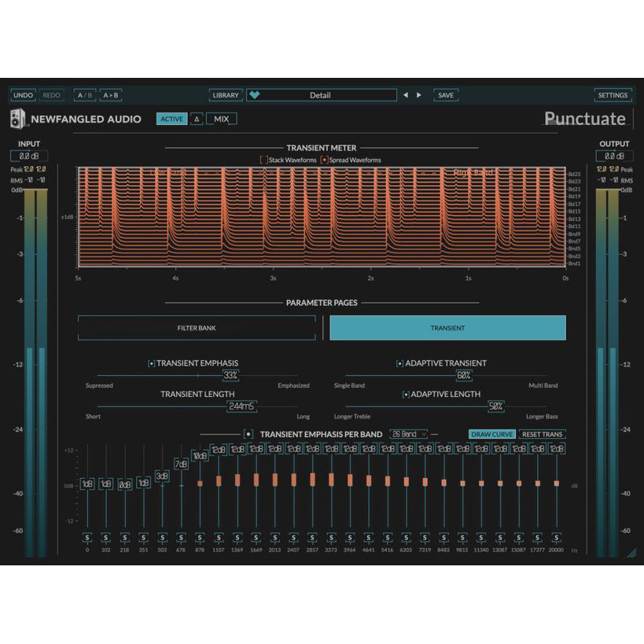Solo the 3373 Hz band

point(331,538)
